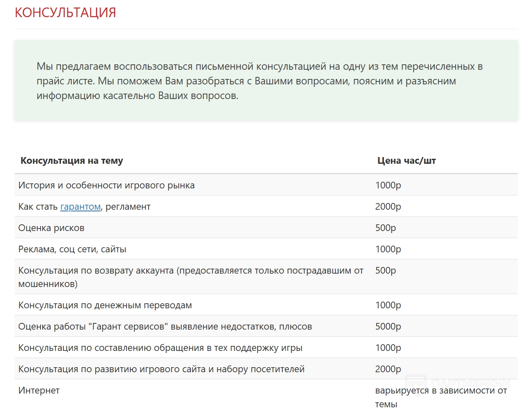
Task: Click the game site development consultation row
Action: click(162, 369)
